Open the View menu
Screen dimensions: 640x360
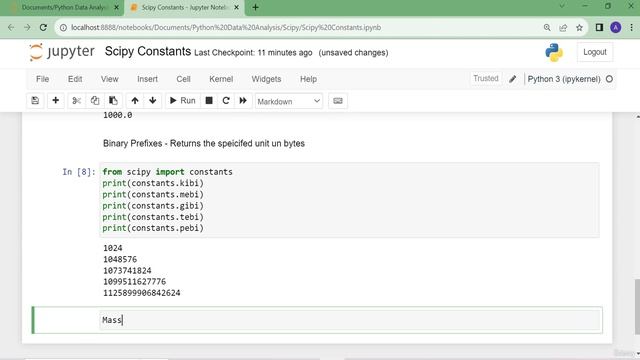[x=109, y=79]
